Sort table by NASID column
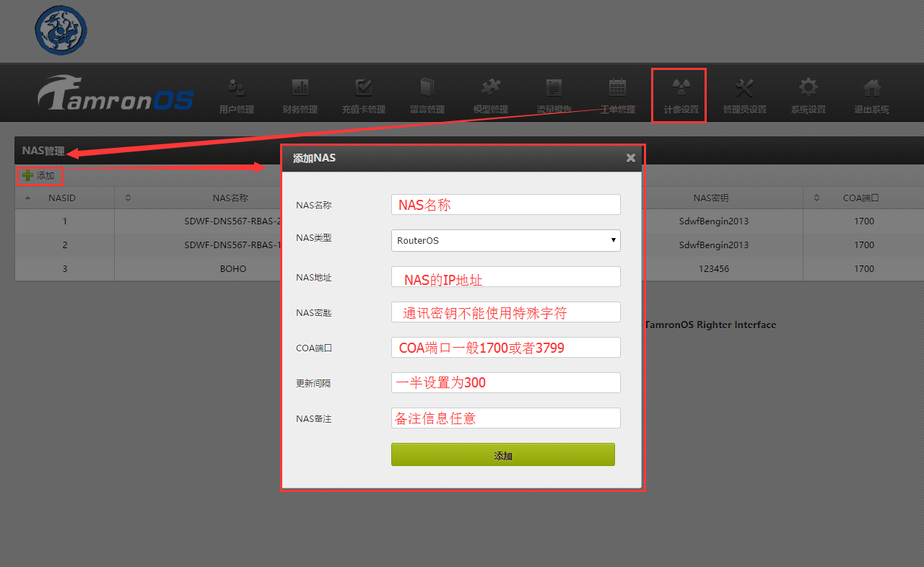The width and height of the screenshot is (924, 567). click(x=62, y=198)
